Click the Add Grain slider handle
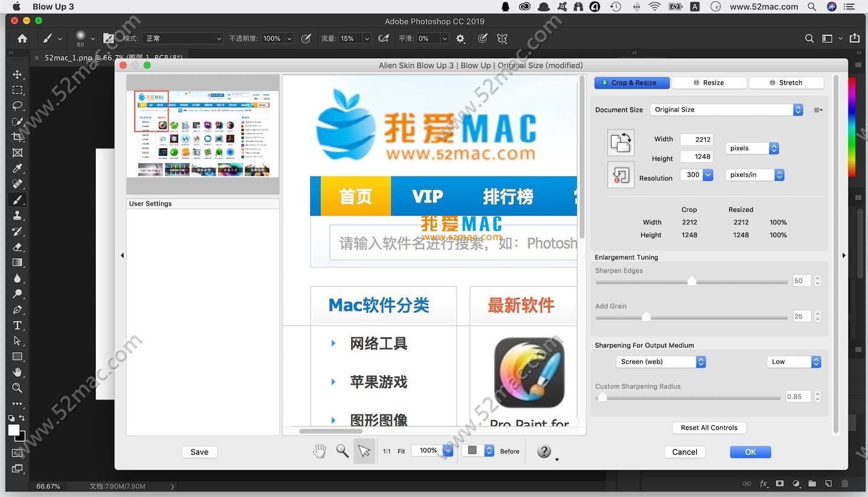The image size is (868, 497). click(x=646, y=317)
